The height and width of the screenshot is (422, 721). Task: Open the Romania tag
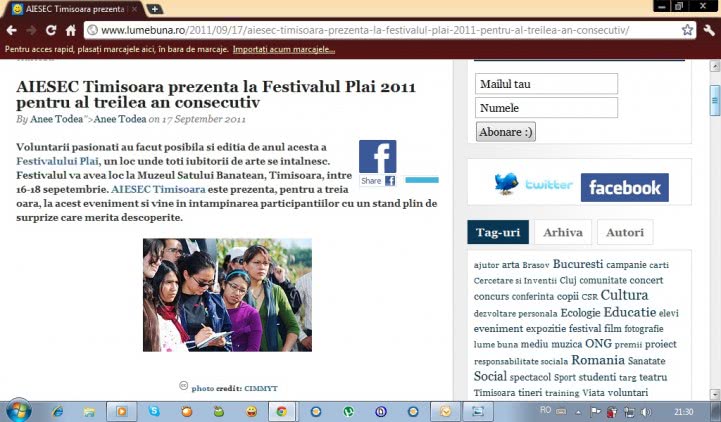(598, 360)
